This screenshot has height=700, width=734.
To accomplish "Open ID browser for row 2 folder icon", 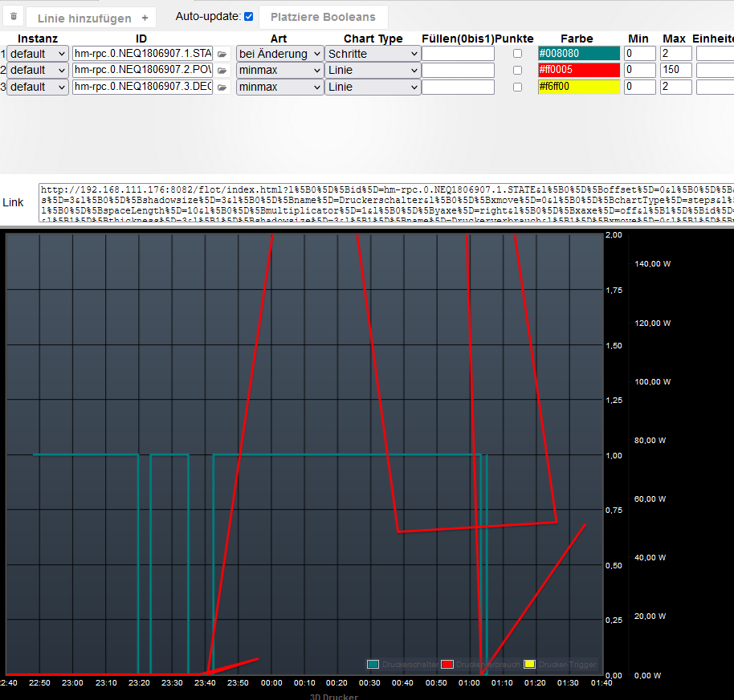I will click(222, 71).
